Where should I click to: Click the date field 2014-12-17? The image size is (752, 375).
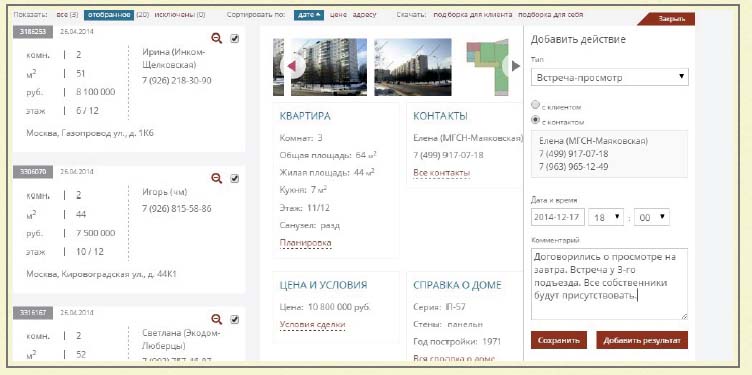click(558, 217)
